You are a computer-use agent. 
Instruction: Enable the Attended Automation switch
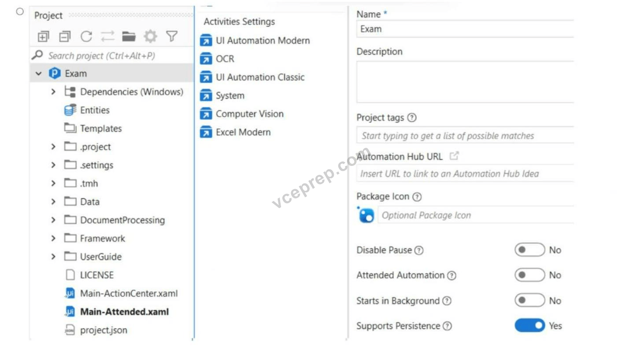(x=529, y=275)
